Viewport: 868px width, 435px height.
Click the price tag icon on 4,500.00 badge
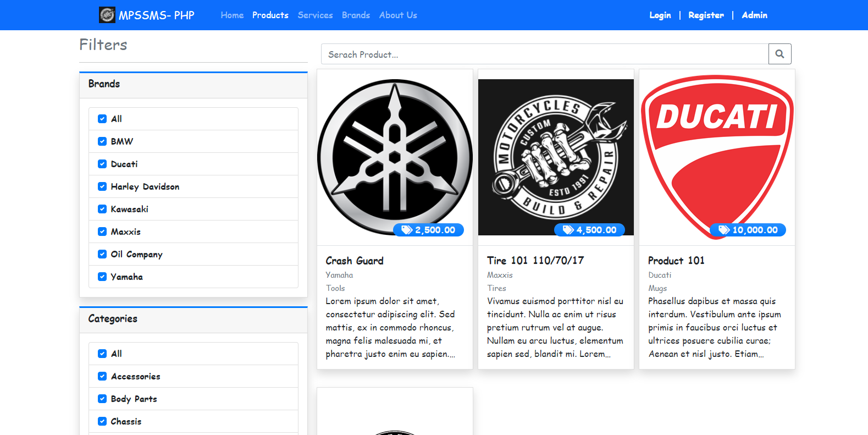[568, 230]
